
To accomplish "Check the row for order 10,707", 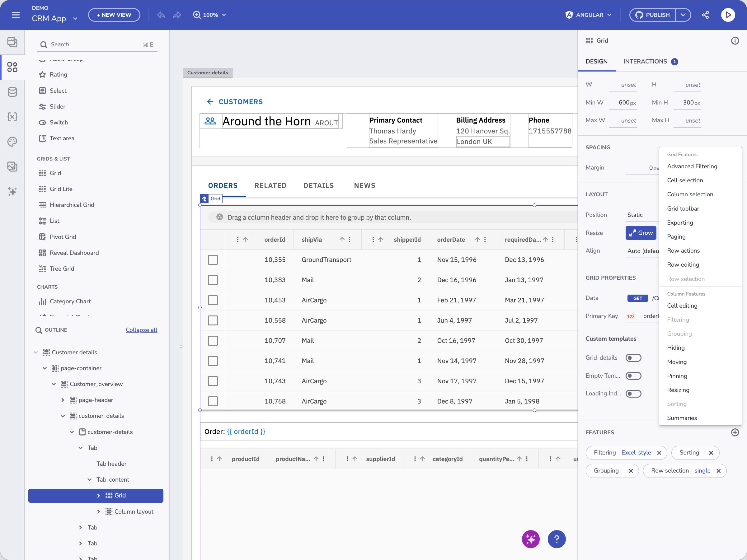I will pos(213,341).
